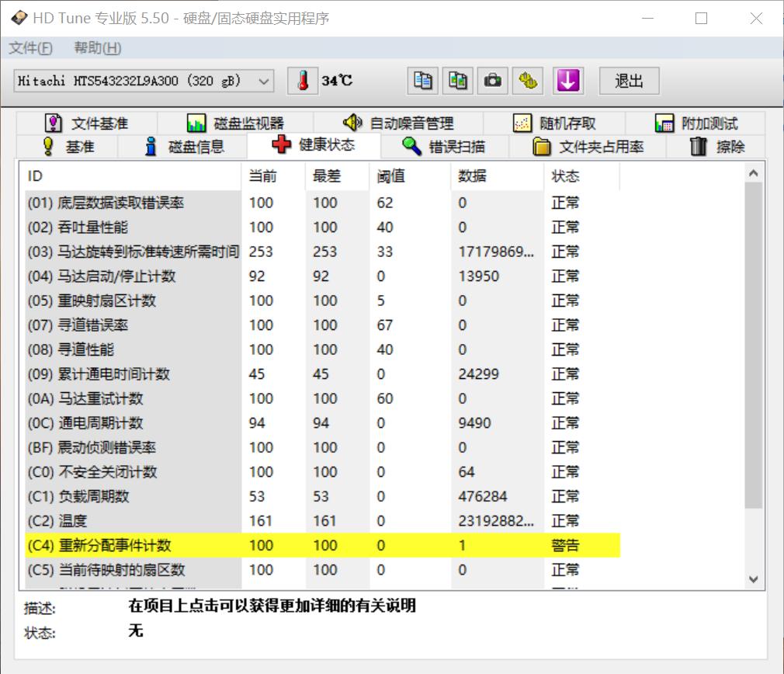Open the 文件(F) menu
The height and width of the screenshot is (674, 784).
[x=30, y=48]
